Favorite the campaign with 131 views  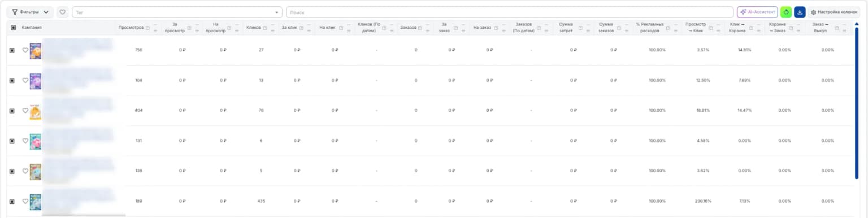(x=25, y=141)
